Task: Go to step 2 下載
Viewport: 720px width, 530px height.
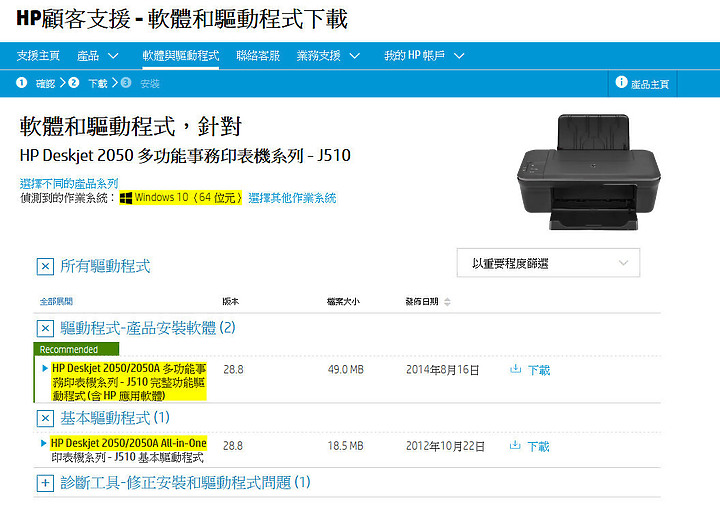Action: point(88,83)
